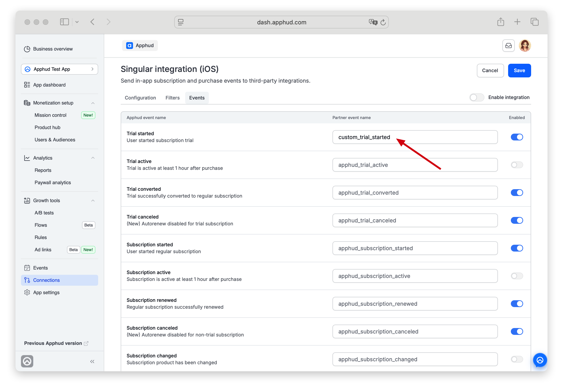563x392 pixels.
Task: Open the Apphud support chat bubble
Action: click(540, 360)
